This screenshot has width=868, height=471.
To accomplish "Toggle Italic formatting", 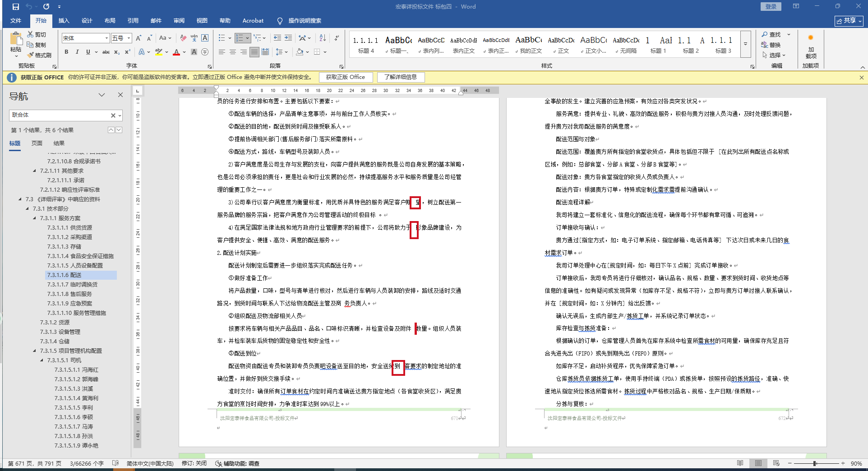I will point(77,52).
